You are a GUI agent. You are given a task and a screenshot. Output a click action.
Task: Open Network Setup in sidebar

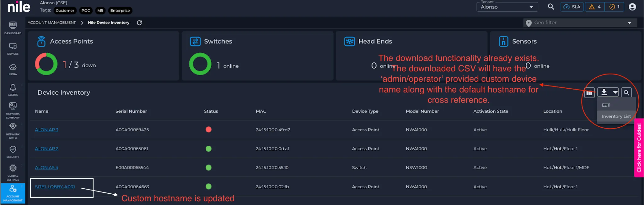(13, 131)
